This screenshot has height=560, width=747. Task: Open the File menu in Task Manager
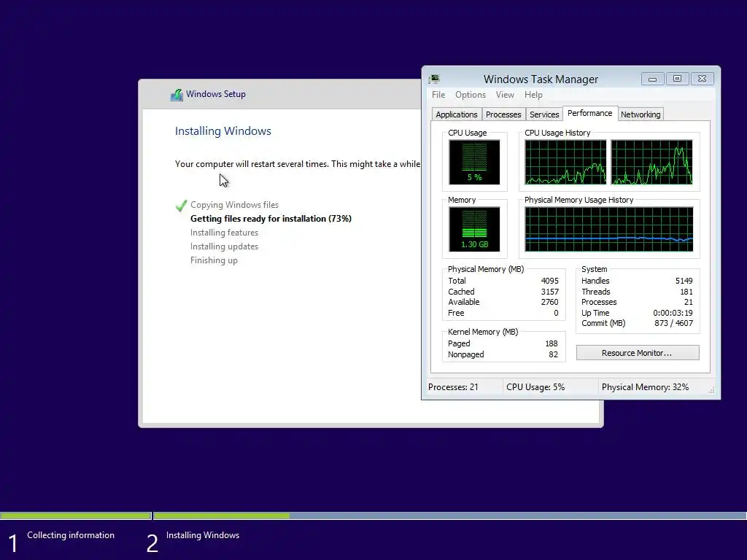coord(438,95)
